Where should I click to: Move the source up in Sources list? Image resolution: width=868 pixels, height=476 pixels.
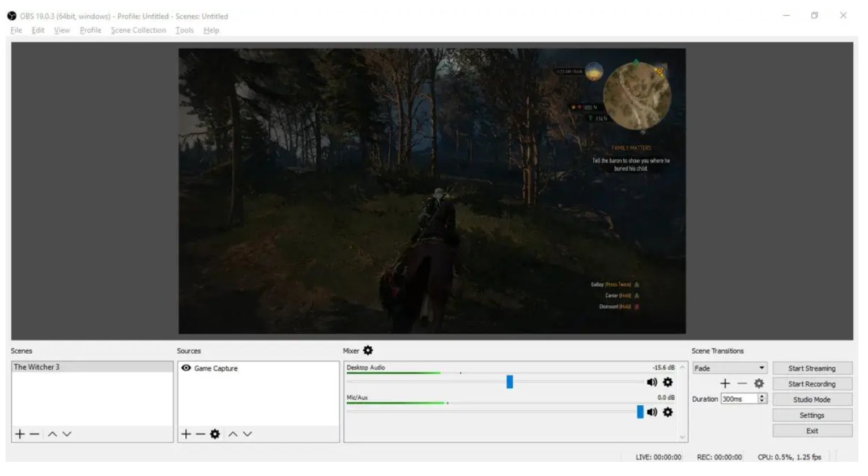[x=233, y=434]
